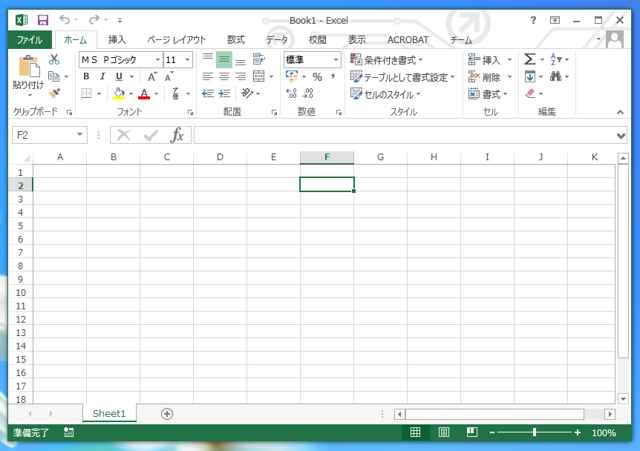Open the 標準 number format dropdown
Viewport: 640px width, 451px height.
pos(336,60)
